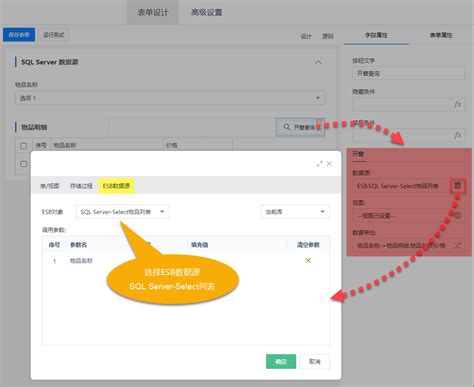Open the 当前库 dropdown in dialog
Screen dimensions: 474x387
295,212
